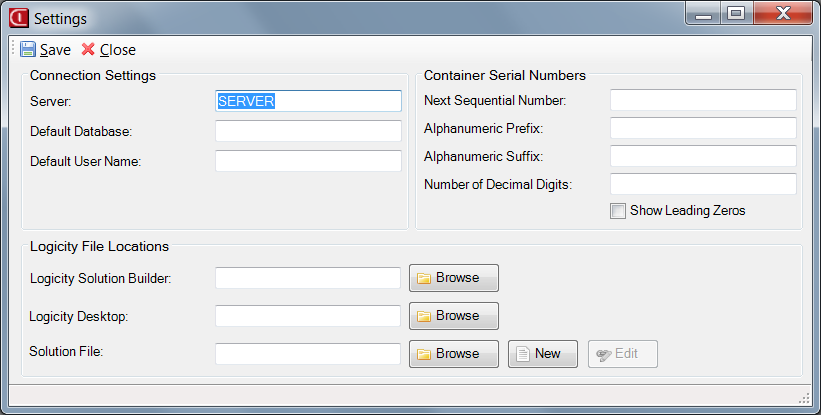Create a New solution file
Image resolution: width=821 pixels, height=415 pixels.
pos(543,354)
